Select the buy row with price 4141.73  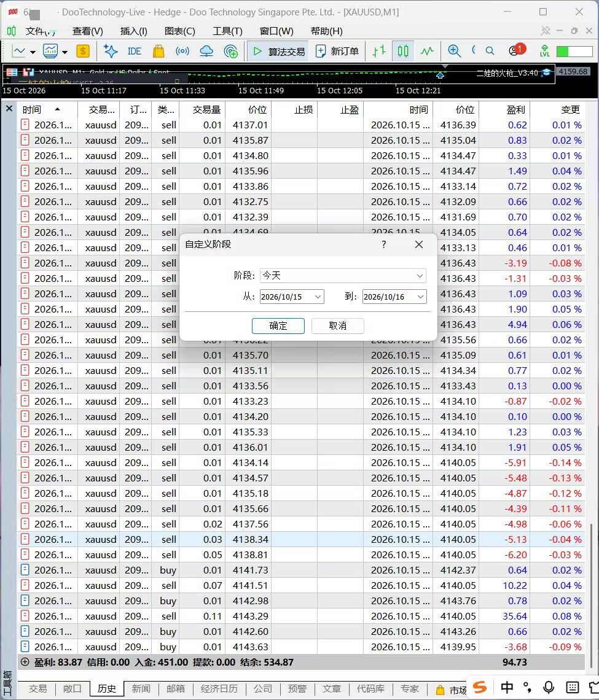pos(301,570)
